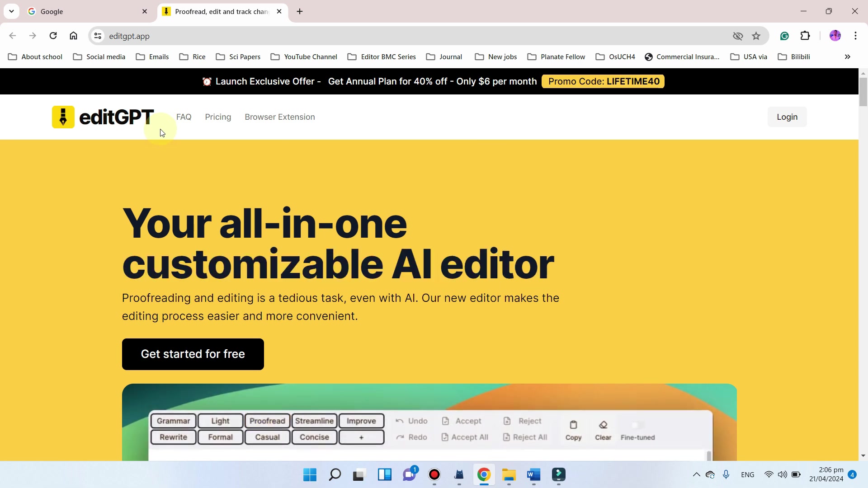This screenshot has width=868, height=488.
Task: Open the YouTube Channel bookmark folder
Action: (x=304, y=57)
